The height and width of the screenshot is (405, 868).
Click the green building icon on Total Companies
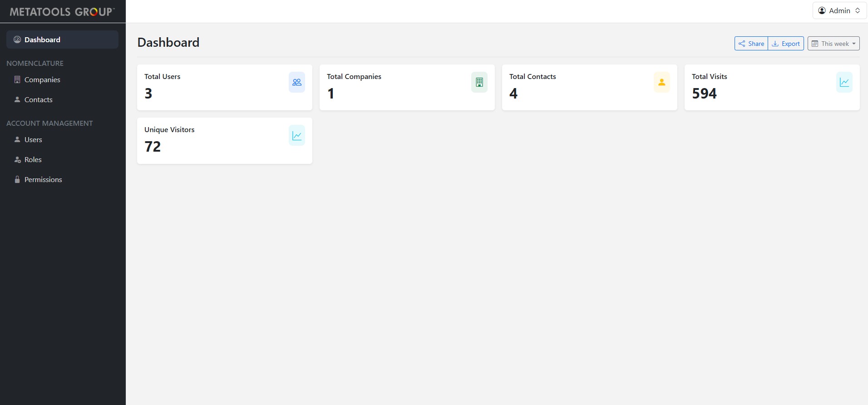pyautogui.click(x=479, y=82)
